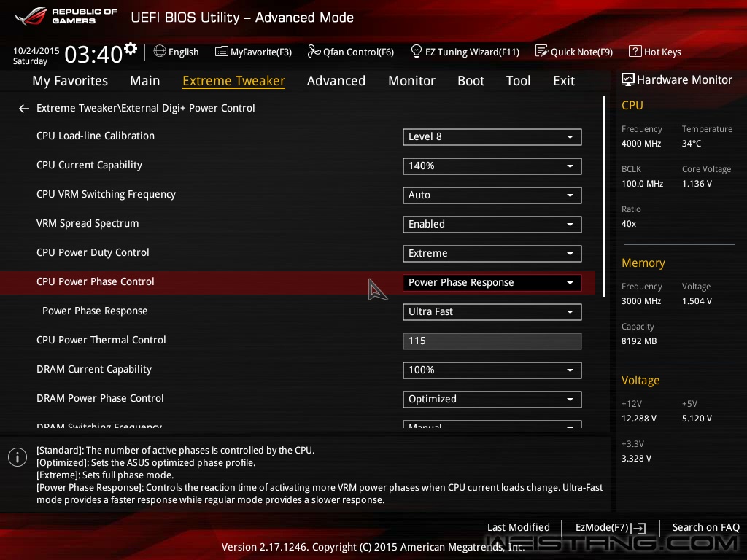
Task: Open CPU Load-line Calibration Level 8 dropdown
Action: click(492, 137)
